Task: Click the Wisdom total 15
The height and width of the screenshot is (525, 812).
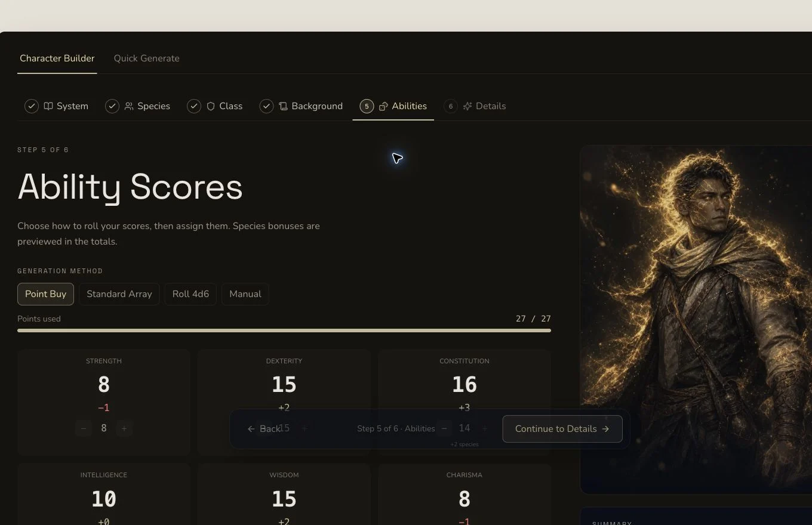Action: click(284, 499)
